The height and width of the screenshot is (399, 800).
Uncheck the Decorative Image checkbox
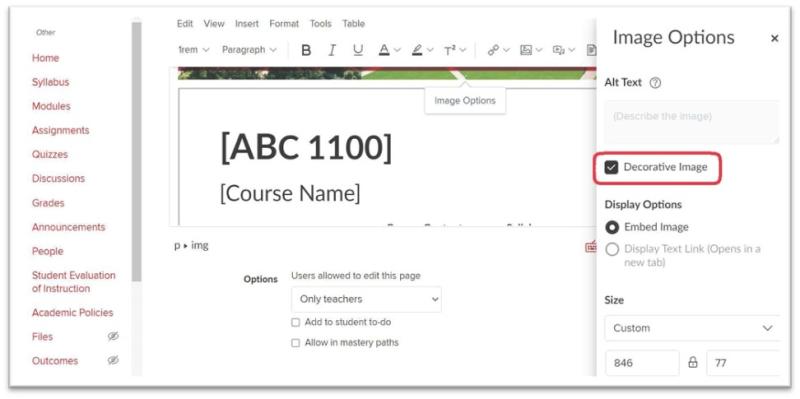point(611,167)
